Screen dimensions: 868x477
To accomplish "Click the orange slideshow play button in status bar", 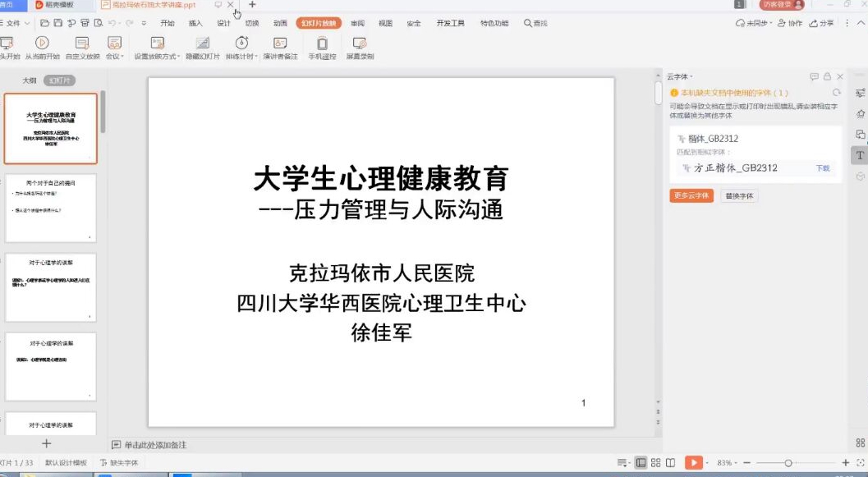I will [693, 463].
